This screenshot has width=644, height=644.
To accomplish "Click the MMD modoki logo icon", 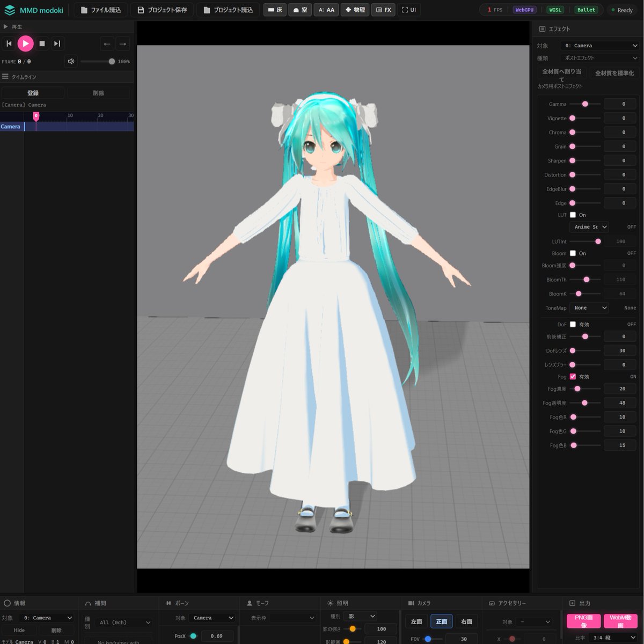I will [10, 10].
